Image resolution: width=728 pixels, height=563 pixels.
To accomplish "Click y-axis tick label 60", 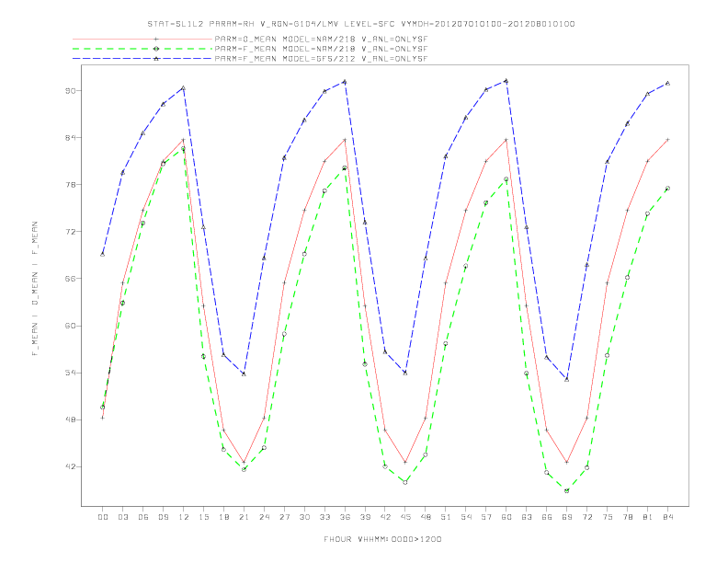I will tap(70, 326).
